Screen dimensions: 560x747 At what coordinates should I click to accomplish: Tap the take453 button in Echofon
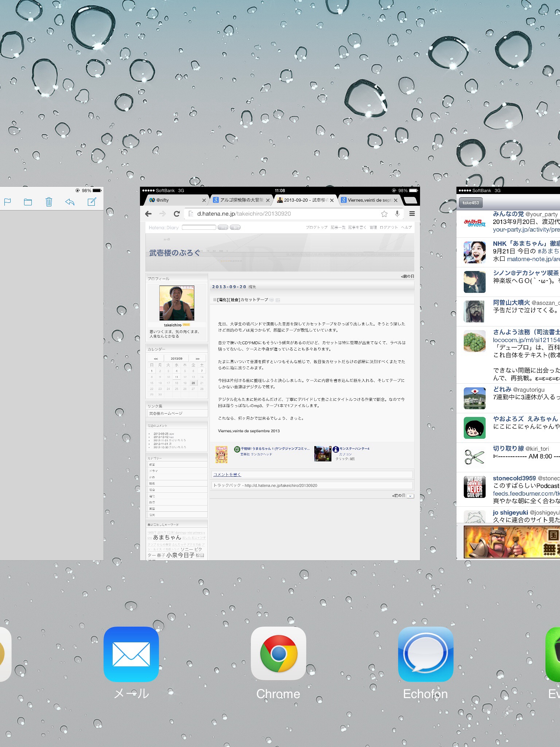[x=471, y=203]
